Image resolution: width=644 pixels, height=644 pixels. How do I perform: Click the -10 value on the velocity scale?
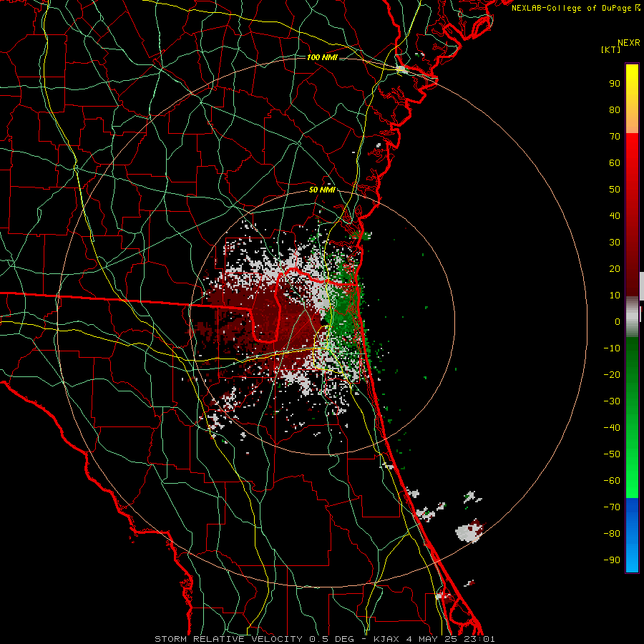tap(612, 348)
